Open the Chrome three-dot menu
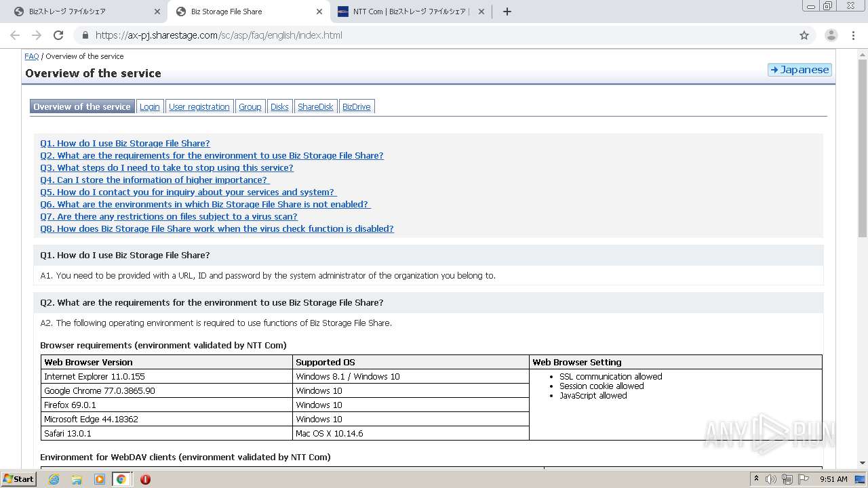Image resolution: width=868 pixels, height=488 pixels. tap(853, 35)
